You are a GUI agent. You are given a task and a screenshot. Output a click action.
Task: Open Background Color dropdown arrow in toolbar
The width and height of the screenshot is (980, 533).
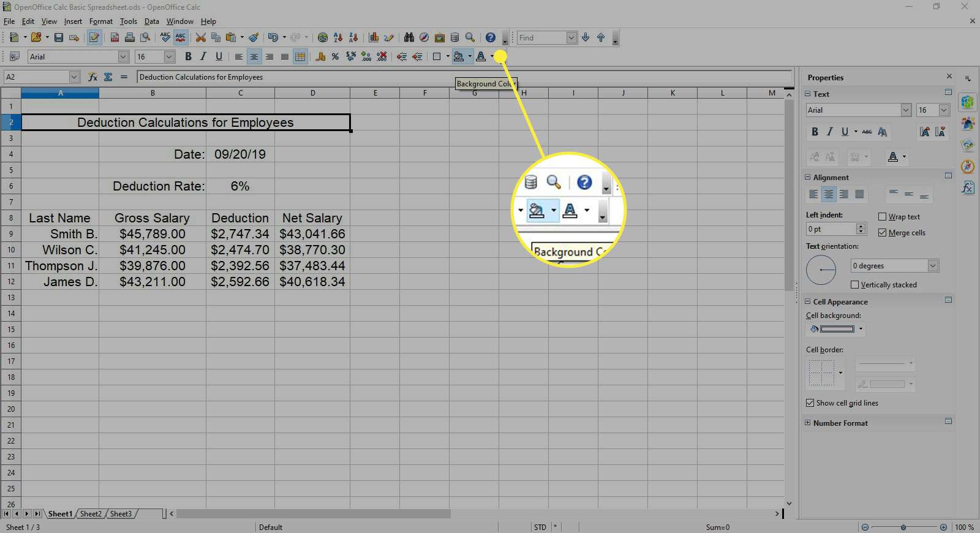470,56
